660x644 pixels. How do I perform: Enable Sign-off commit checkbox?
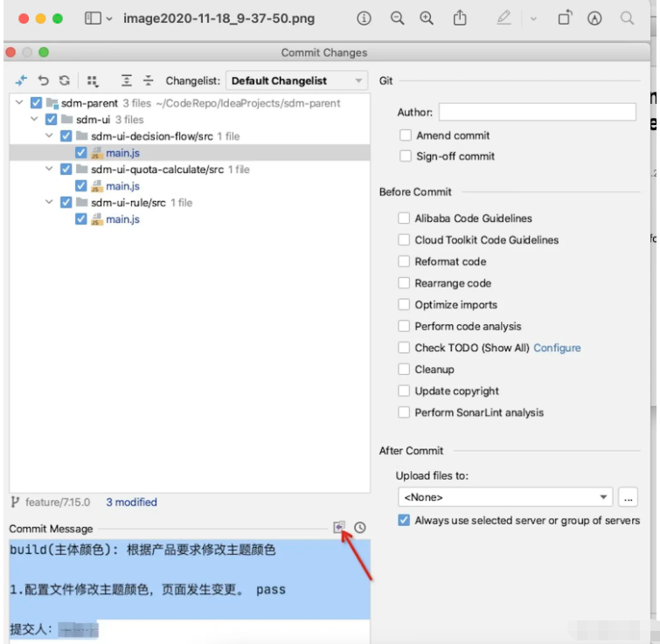coord(406,156)
